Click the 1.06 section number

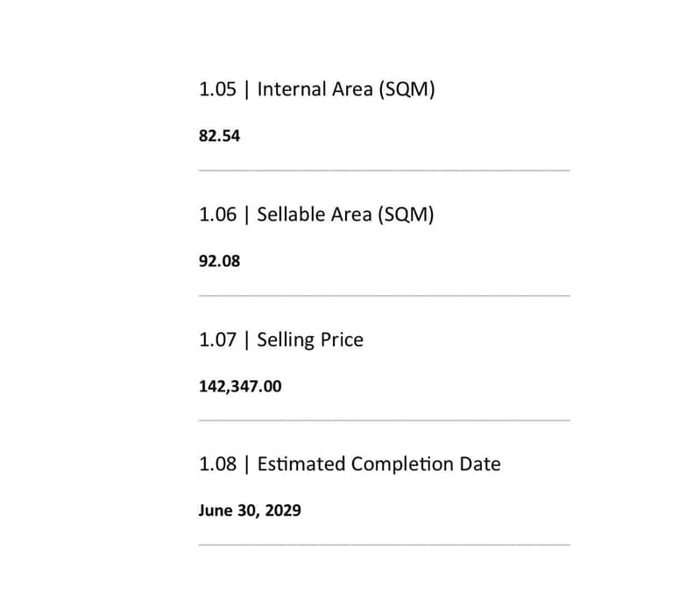[x=217, y=215]
